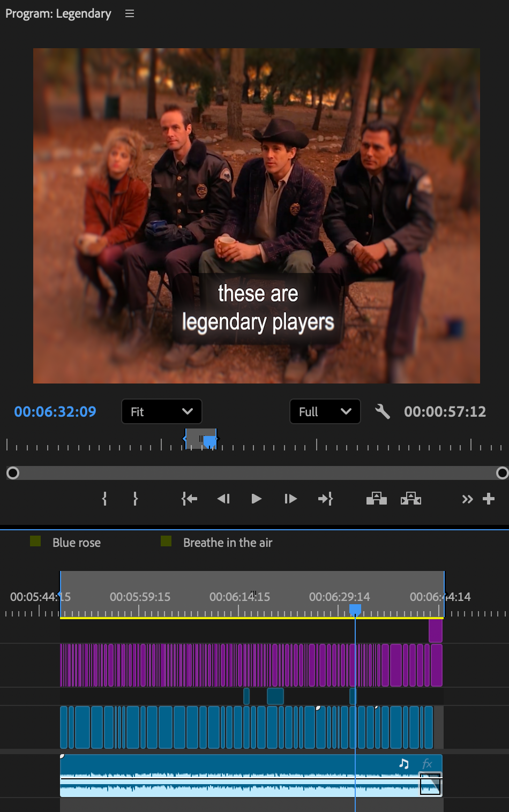509x812 pixels.
Task: Click the program monitor playhead marker
Action: click(209, 441)
